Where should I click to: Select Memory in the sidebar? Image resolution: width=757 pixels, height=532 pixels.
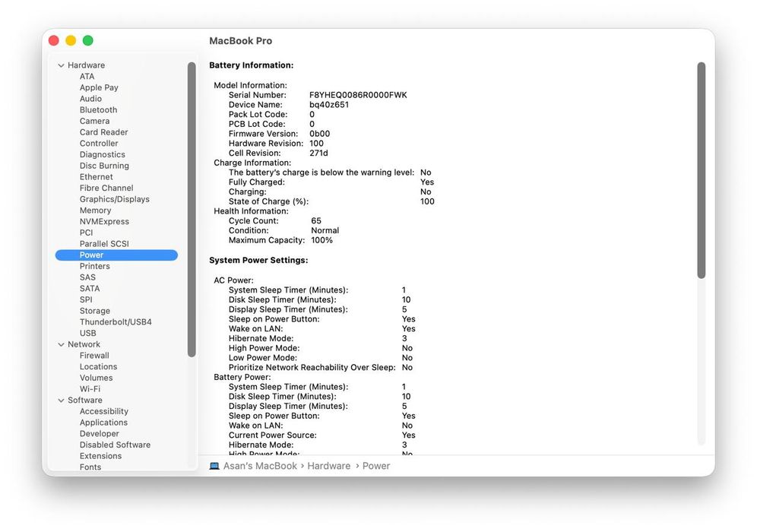95,210
